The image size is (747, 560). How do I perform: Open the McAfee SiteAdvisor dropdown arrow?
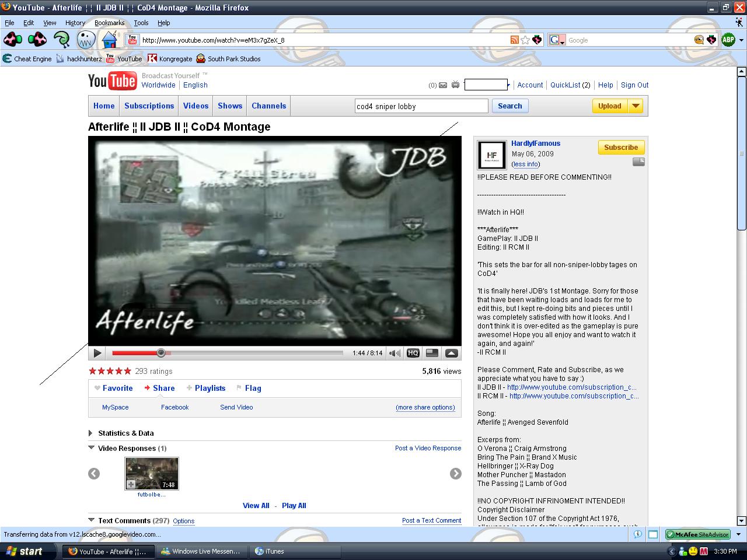click(x=738, y=534)
